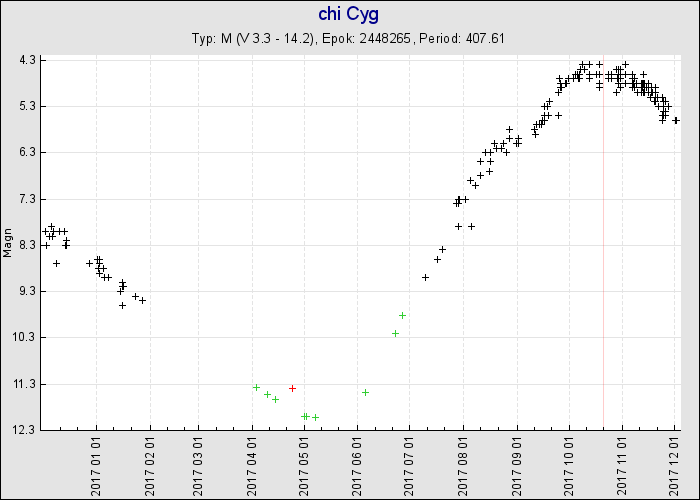Click the 12.3 y-axis tick label
700x500 pixels.
coord(25,430)
